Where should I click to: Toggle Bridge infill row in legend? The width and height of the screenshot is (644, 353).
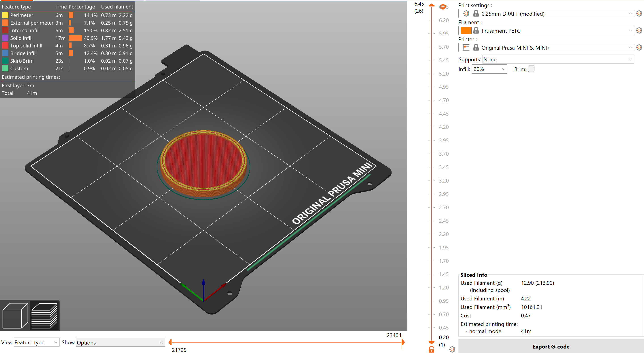(x=23, y=53)
